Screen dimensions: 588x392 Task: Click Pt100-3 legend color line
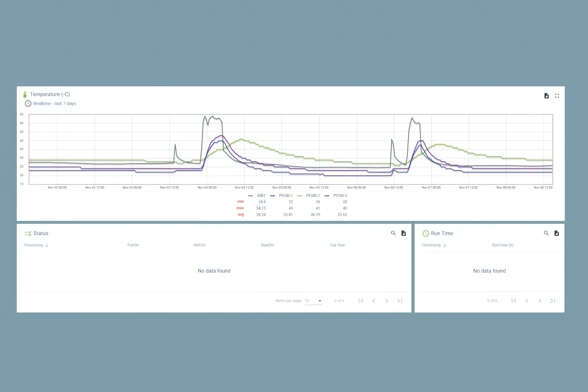[x=327, y=196]
